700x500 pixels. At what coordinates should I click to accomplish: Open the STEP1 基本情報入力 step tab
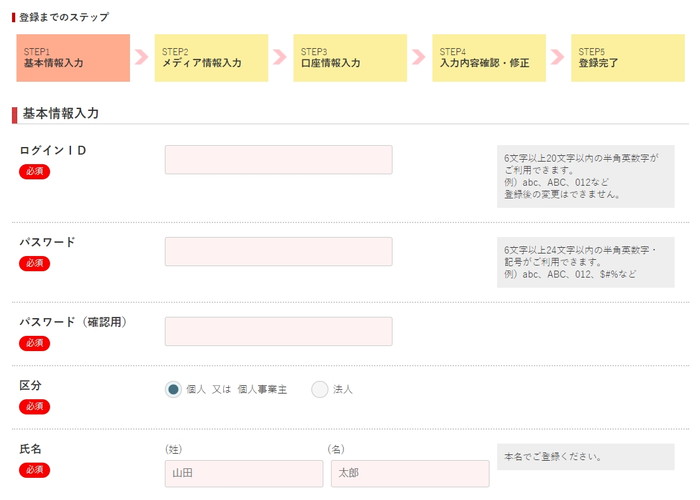pyautogui.click(x=73, y=58)
